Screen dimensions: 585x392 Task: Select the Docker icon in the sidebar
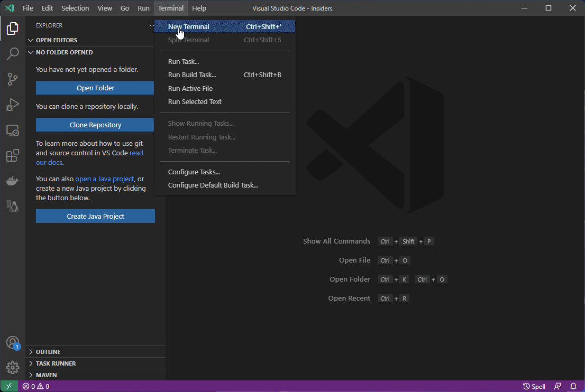pyautogui.click(x=13, y=181)
